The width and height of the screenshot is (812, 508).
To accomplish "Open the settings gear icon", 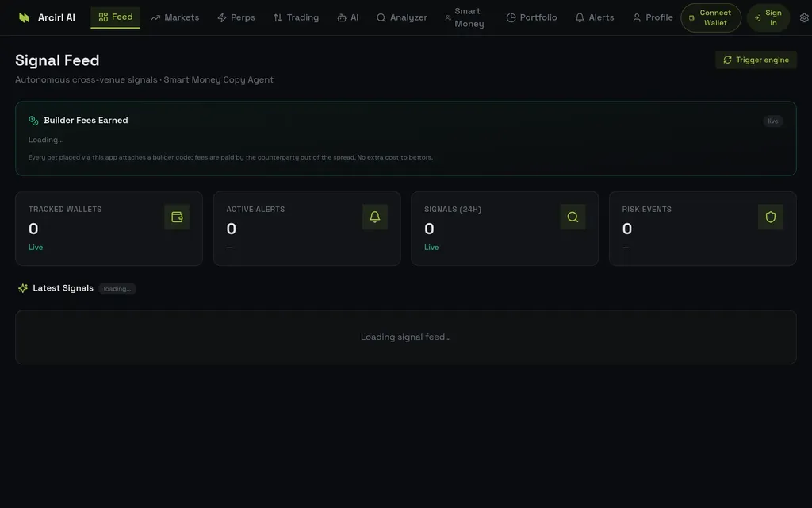I will [x=804, y=17].
